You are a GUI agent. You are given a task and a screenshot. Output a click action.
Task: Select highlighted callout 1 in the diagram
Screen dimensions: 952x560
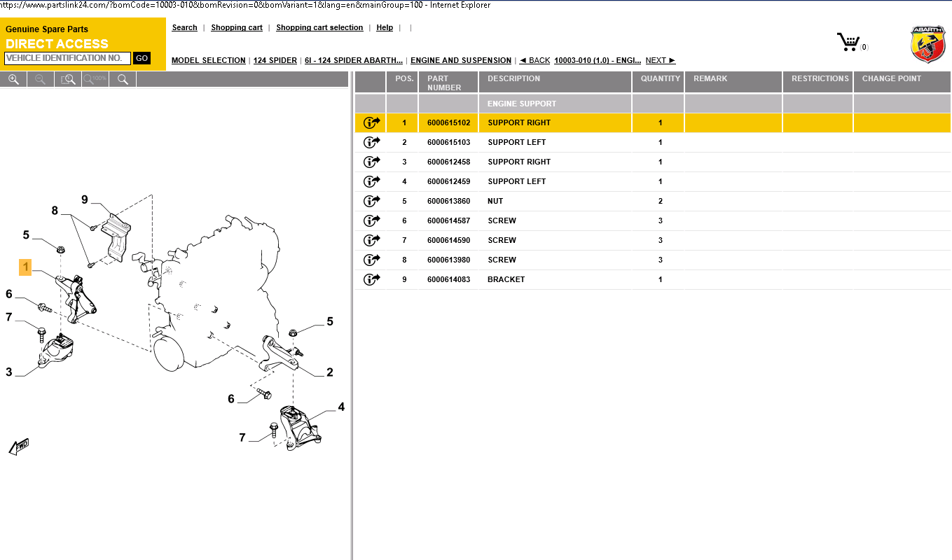(x=25, y=267)
